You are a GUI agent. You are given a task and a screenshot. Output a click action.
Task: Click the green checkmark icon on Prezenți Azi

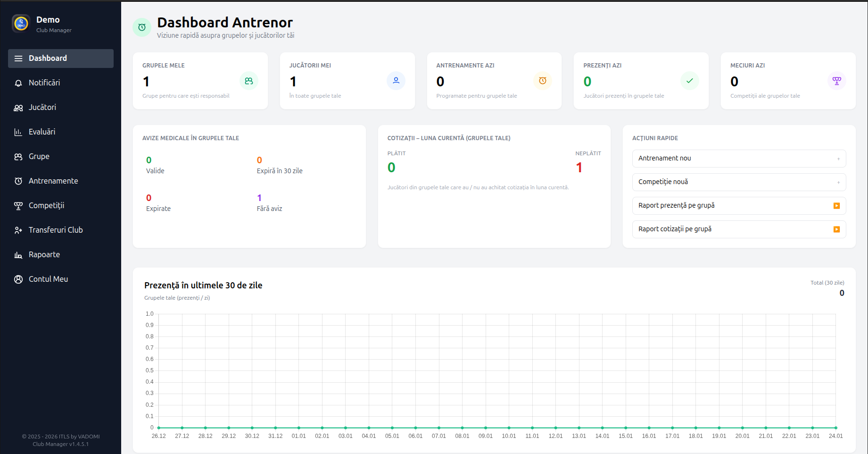click(x=690, y=81)
